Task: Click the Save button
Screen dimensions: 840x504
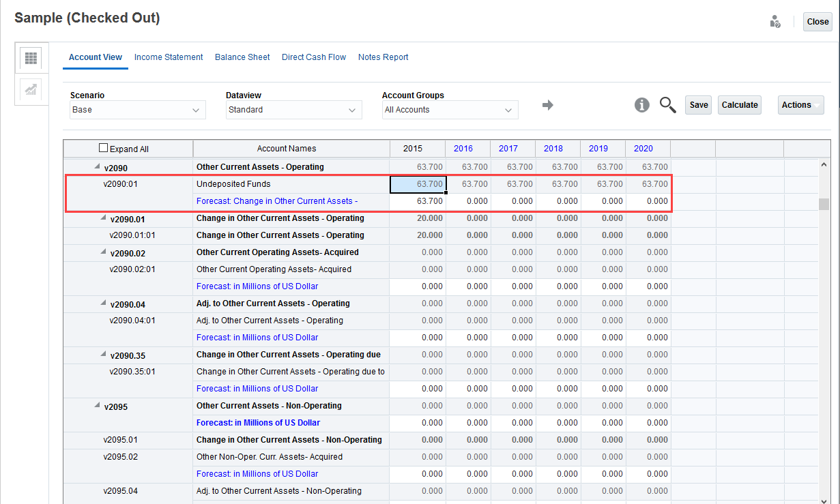Action: 698,104
